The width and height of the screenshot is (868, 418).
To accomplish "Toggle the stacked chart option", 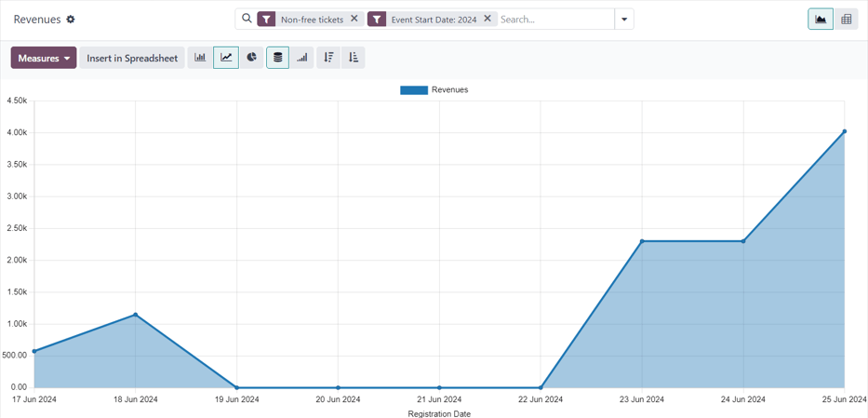I will click(277, 58).
